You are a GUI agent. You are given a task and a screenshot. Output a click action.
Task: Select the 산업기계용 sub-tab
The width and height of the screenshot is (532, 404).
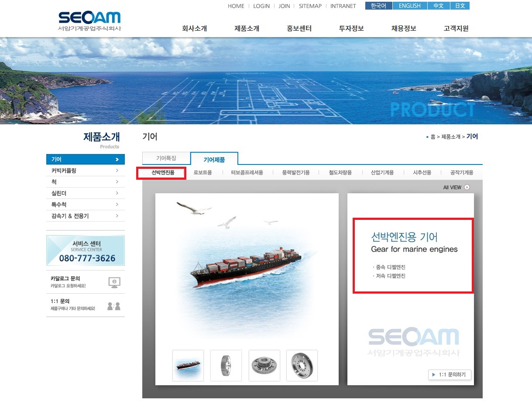click(x=382, y=173)
